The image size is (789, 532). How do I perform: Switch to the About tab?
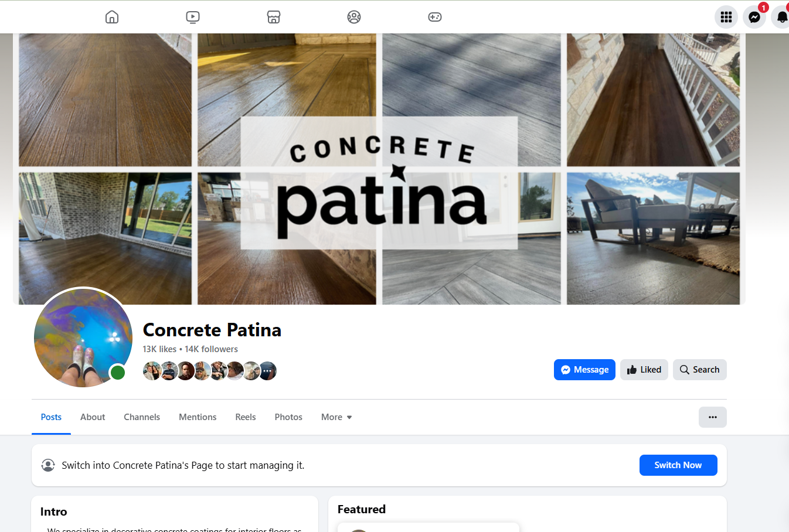93,417
